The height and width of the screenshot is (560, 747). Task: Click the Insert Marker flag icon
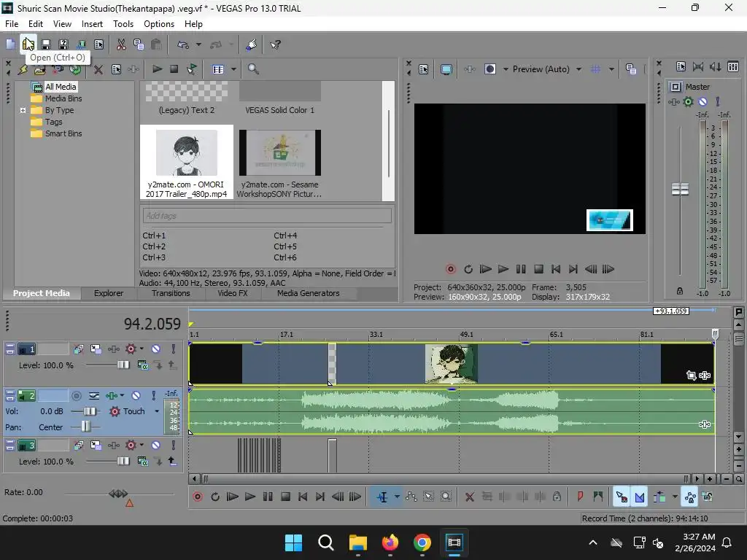(580, 497)
